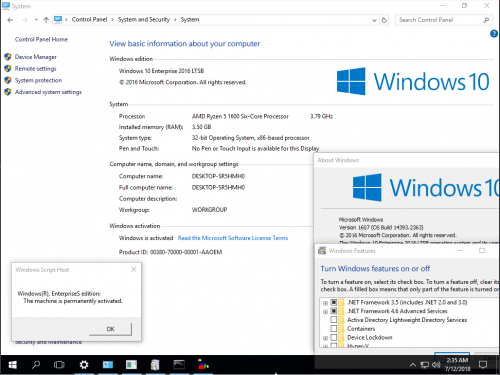500x375 pixels.
Task: Open Device Manager from the sidebar
Action: (x=36, y=57)
